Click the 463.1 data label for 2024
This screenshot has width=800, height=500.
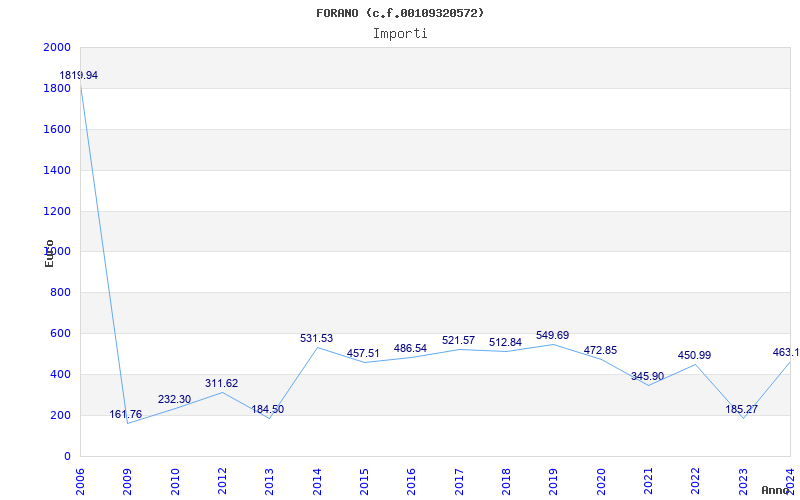tap(786, 352)
